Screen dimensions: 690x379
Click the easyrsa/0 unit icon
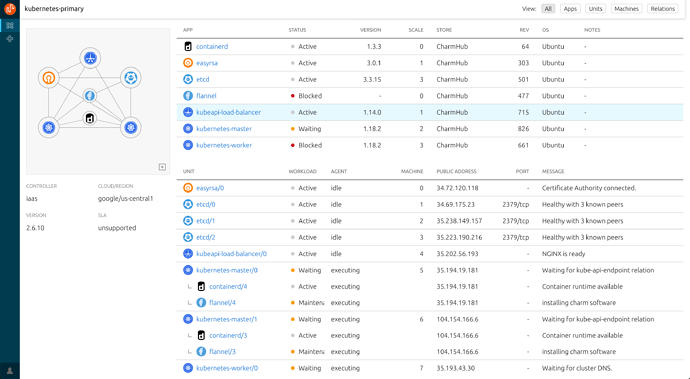click(x=188, y=188)
